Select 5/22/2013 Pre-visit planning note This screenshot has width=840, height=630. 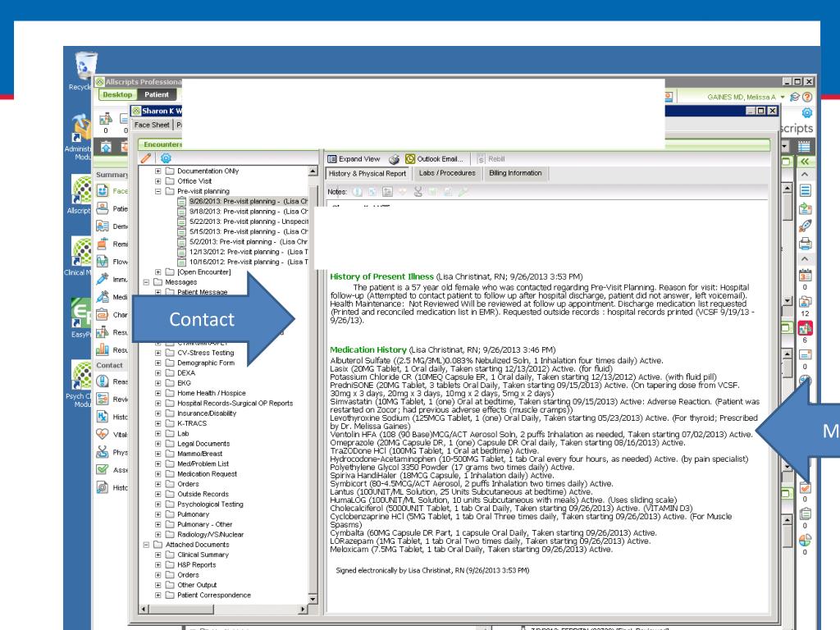tap(243, 221)
